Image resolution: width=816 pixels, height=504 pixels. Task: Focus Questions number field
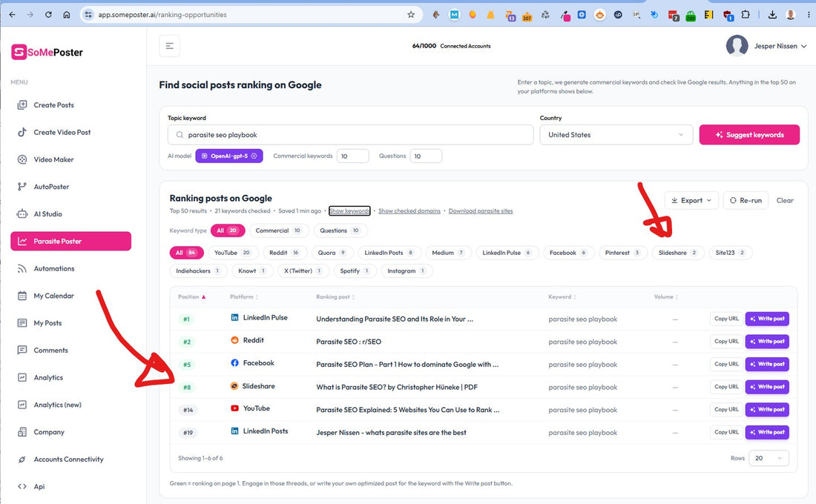[426, 156]
